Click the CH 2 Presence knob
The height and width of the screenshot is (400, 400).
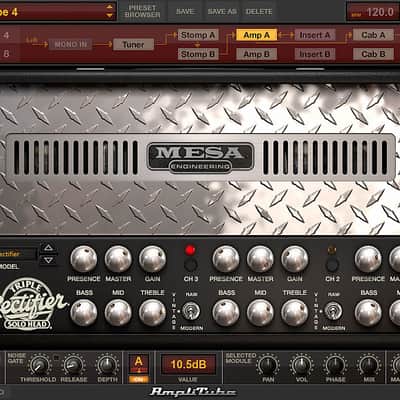pos(226,259)
